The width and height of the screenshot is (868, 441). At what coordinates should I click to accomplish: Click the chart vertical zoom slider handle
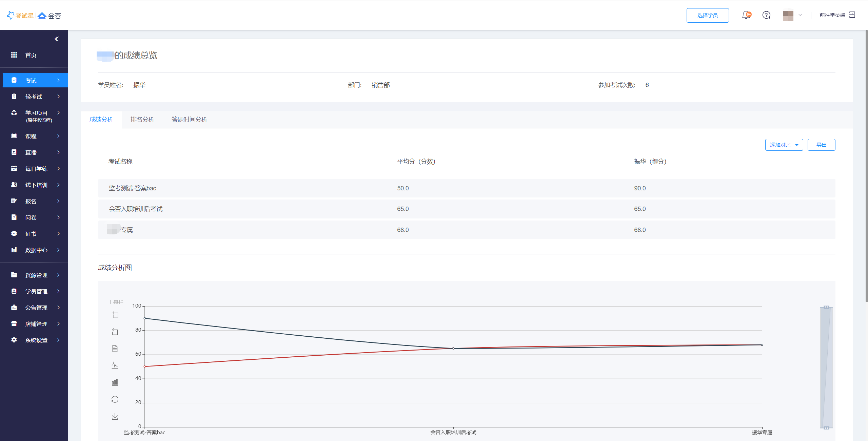click(827, 307)
